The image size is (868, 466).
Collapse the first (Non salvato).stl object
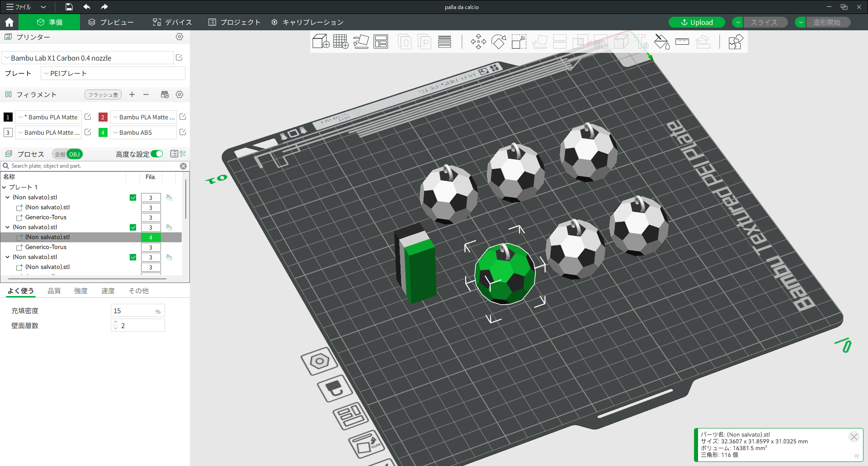[x=8, y=197]
